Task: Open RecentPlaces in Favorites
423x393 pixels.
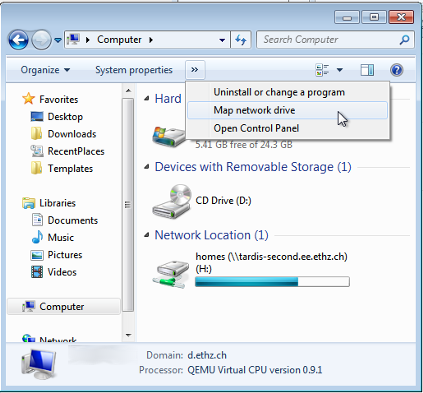Action: (x=76, y=151)
